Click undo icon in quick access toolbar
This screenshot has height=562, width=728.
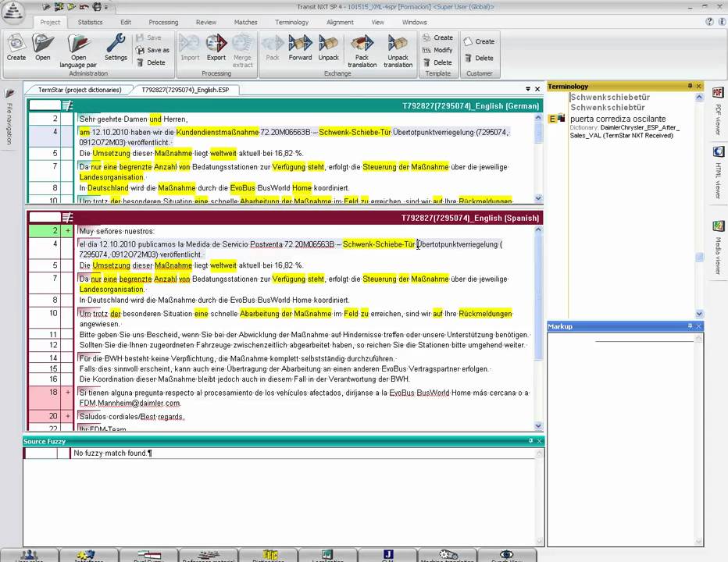[84, 7]
